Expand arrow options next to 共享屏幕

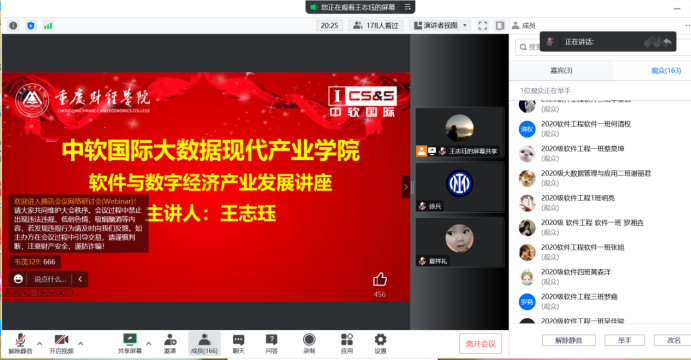click(149, 343)
